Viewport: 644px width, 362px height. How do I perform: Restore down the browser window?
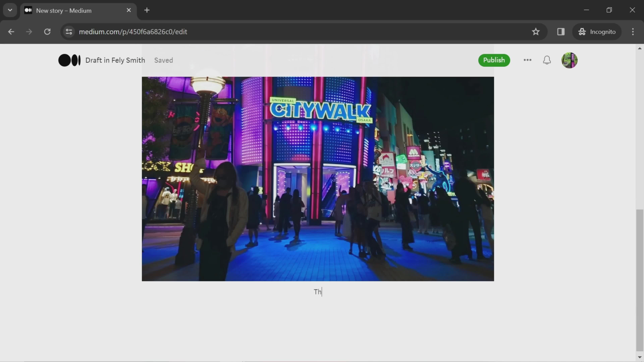point(609,10)
